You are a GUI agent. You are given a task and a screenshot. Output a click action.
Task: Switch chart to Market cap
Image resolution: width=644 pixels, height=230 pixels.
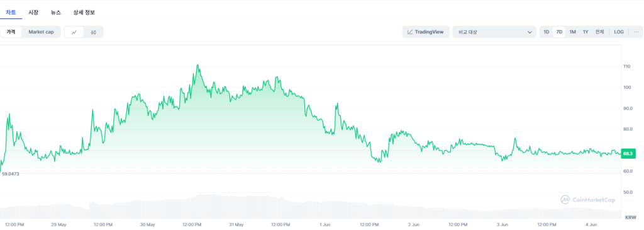pyautogui.click(x=41, y=32)
